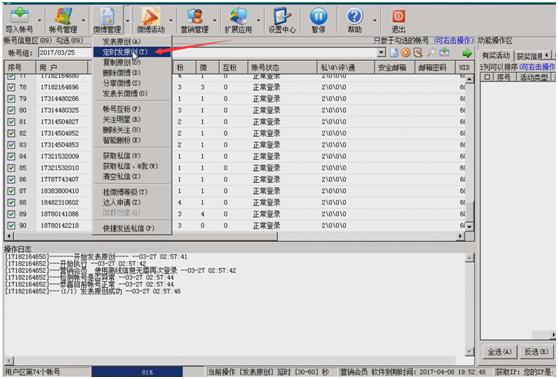Expand the dropdown arrow beside 扩展应用
This screenshot has width=558, height=379.
coord(258,21)
